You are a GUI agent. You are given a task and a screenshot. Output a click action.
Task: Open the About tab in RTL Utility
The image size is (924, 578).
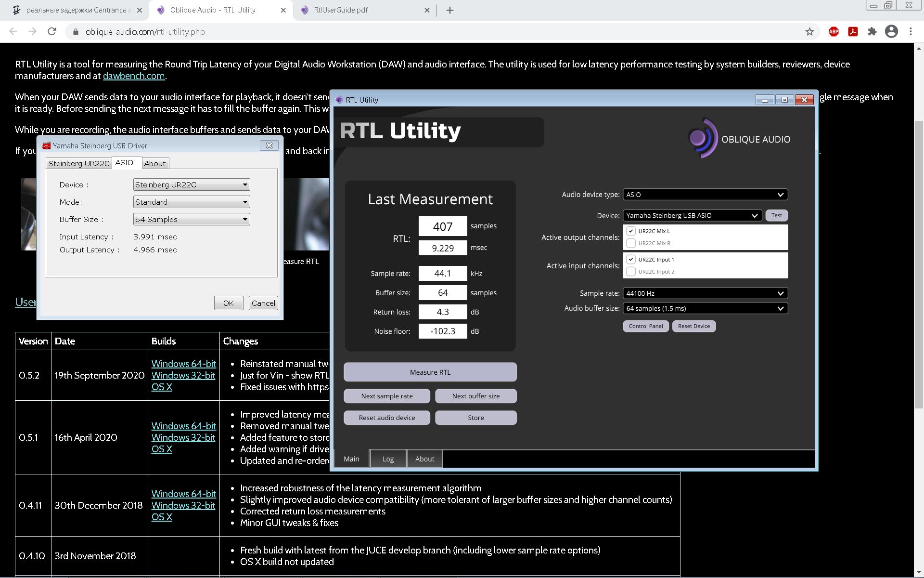tap(424, 459)
